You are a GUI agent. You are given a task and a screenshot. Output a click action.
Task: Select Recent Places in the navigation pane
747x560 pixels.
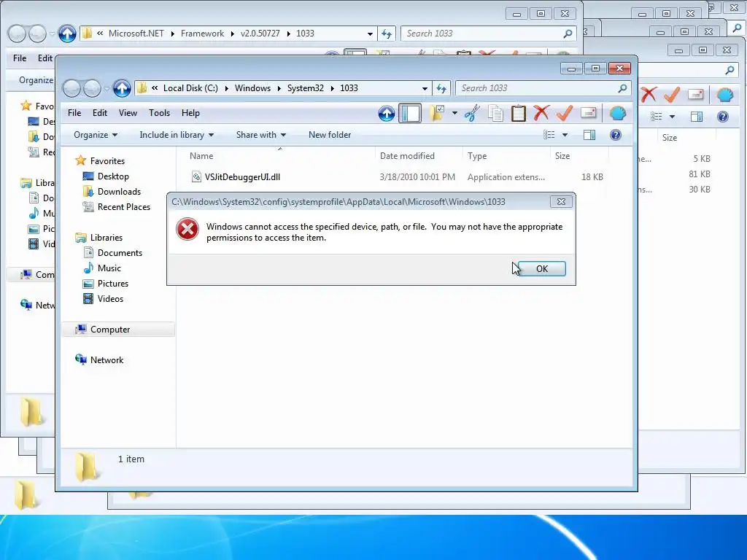click(124, 206)
